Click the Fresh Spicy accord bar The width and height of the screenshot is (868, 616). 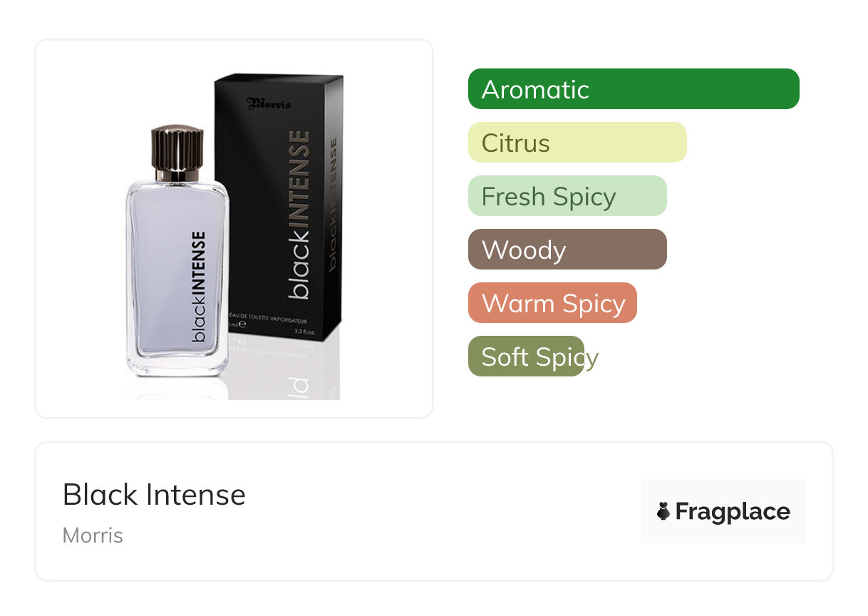(567, 196)
